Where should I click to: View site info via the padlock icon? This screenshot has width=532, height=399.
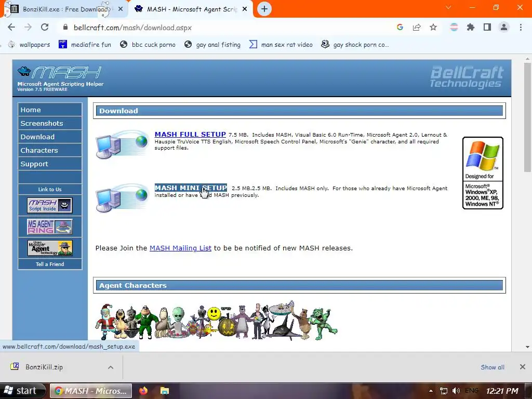[x=65, y=28]
